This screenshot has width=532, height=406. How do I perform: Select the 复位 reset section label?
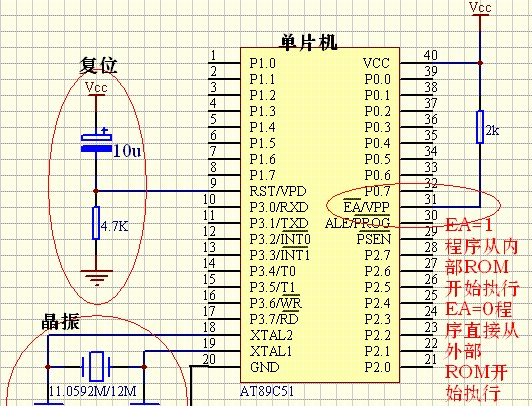(x=98, y=65)
